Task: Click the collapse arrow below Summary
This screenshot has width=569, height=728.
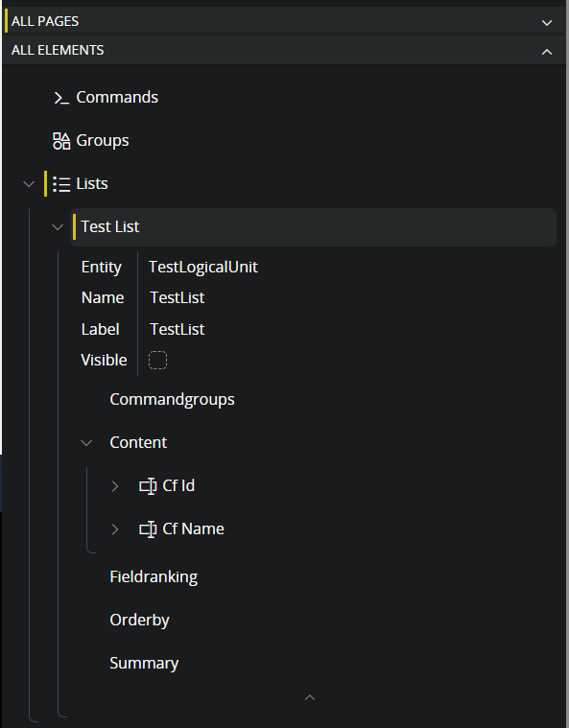Action: [x=310, y=697]
